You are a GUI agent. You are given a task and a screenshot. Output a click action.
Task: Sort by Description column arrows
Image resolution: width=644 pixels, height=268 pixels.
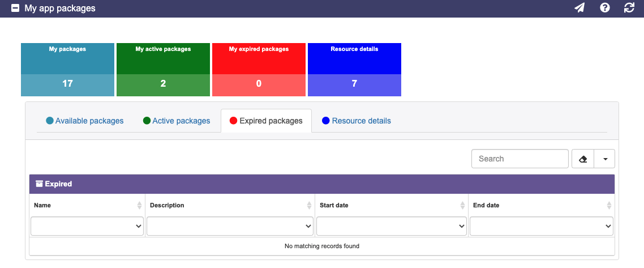(310, 206)
